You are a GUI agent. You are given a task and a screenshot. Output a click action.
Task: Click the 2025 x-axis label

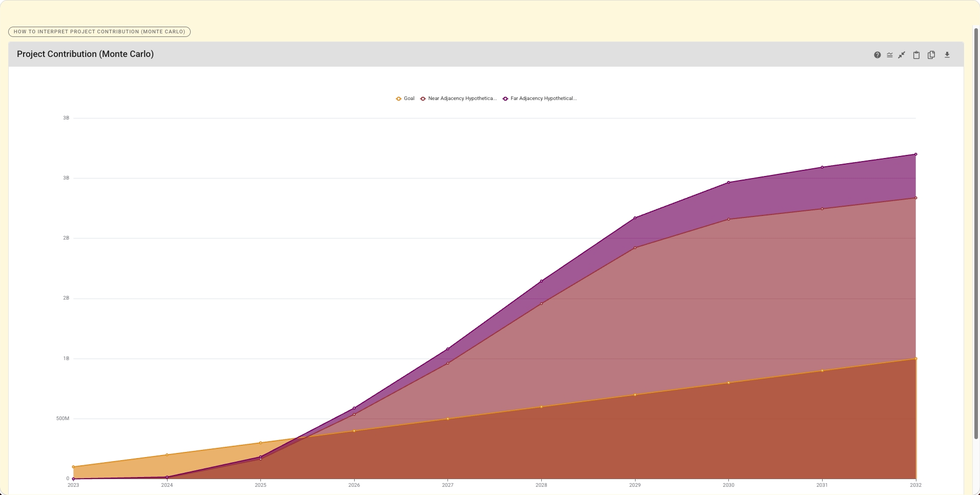[x=260, y=485]
